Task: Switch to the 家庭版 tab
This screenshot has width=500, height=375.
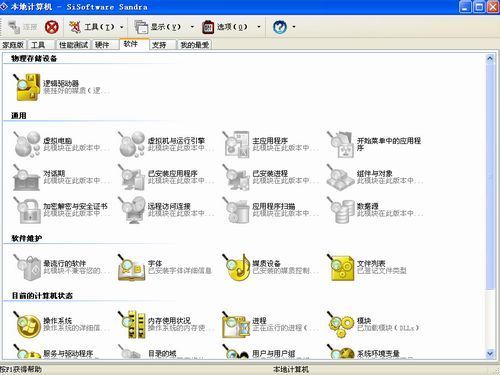Action: 13,45
